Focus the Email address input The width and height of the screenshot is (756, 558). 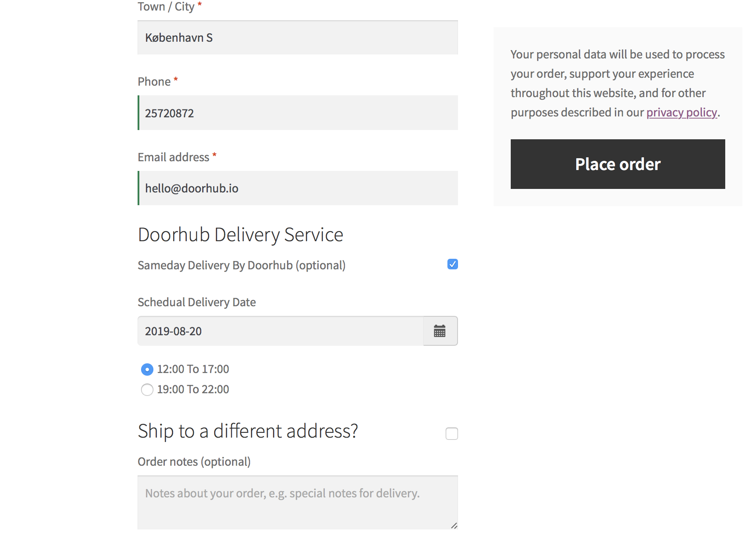pyautogui.click(x=298, y=188)
